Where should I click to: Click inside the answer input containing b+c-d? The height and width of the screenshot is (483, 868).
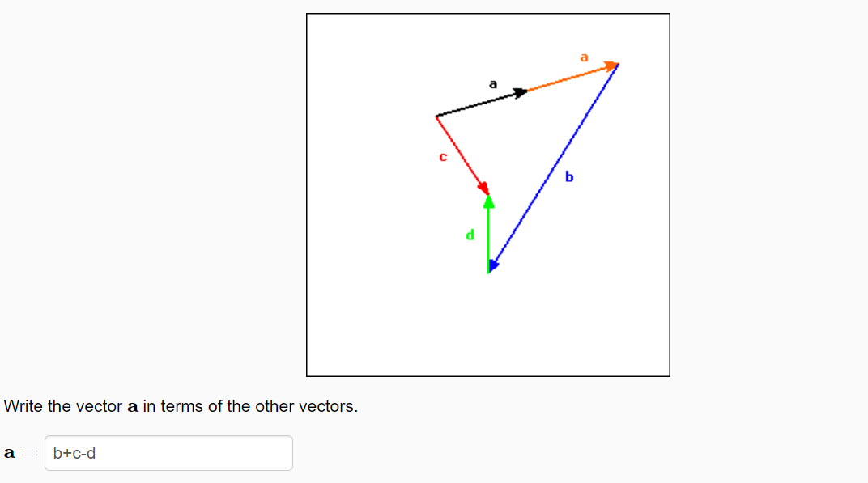click(x=168, y=453)
